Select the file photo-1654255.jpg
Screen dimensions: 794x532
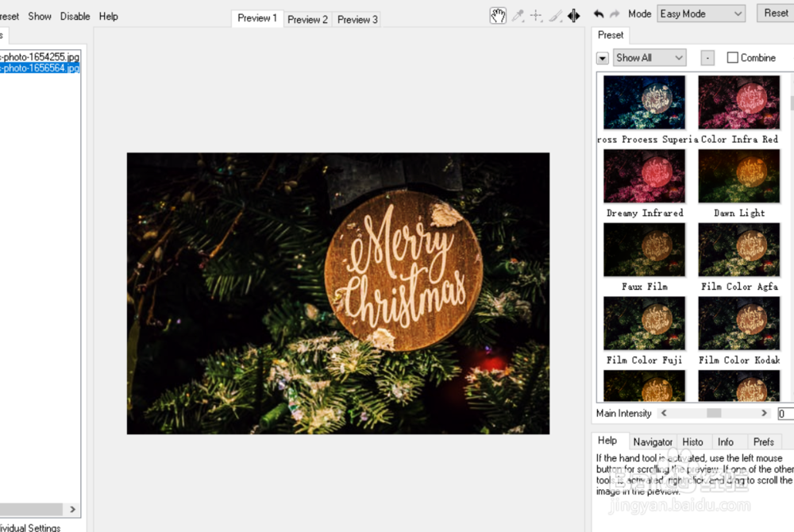(40, 56)
